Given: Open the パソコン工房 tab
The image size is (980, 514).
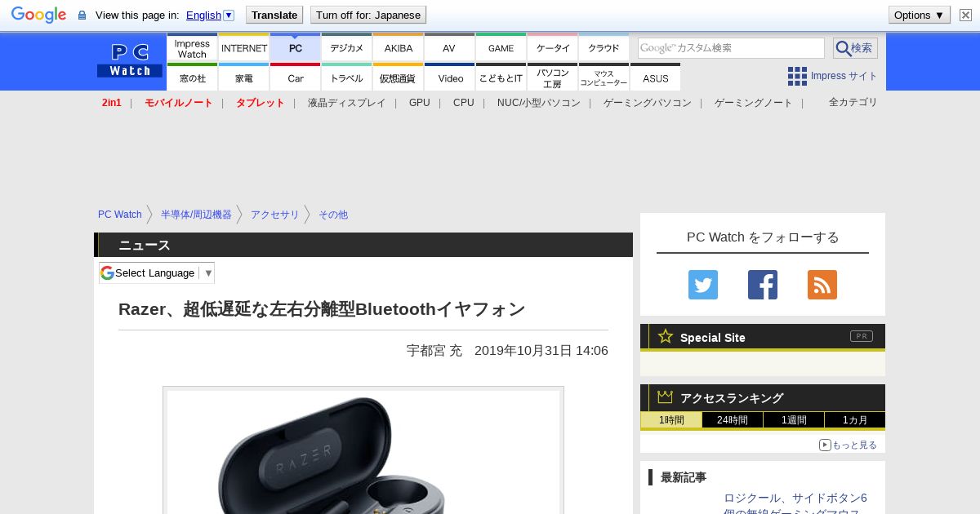Looking at the screenshot, I should 552,78.
